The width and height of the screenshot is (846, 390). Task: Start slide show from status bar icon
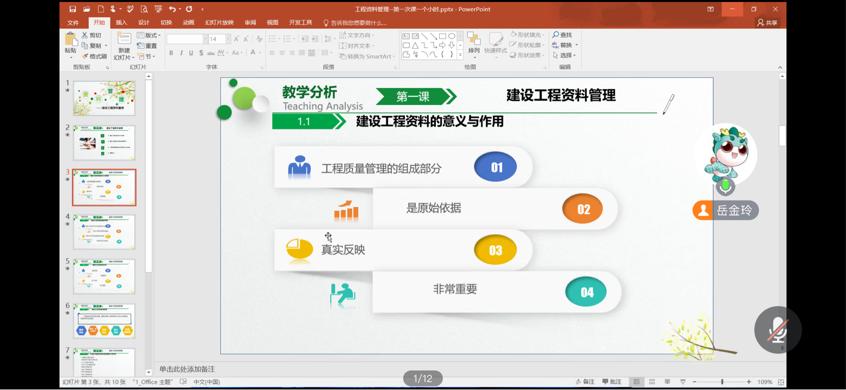tap(683, 382)
